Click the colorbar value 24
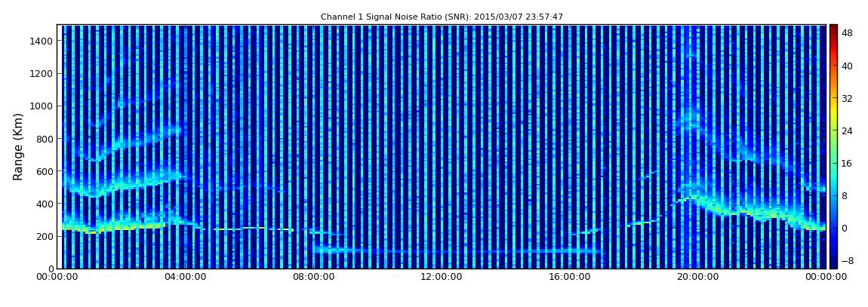Viewport: 868px width, 307px height. [847, 130]
